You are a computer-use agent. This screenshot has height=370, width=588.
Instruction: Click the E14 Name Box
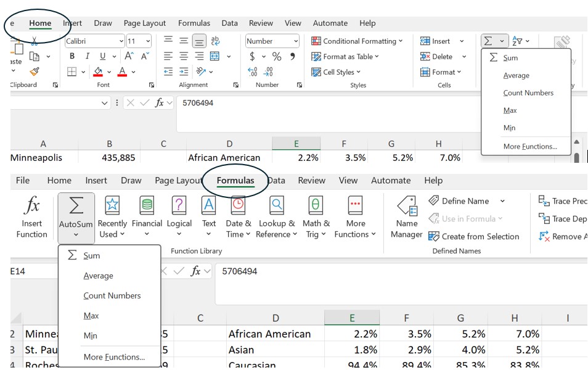34,271
